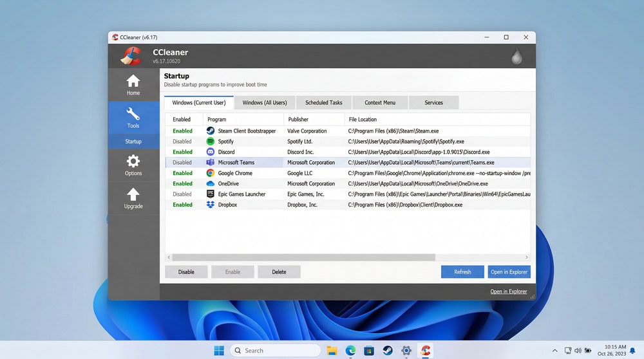
Task: Click the Discord.exe file location path
Action: [x=419, y=152]
